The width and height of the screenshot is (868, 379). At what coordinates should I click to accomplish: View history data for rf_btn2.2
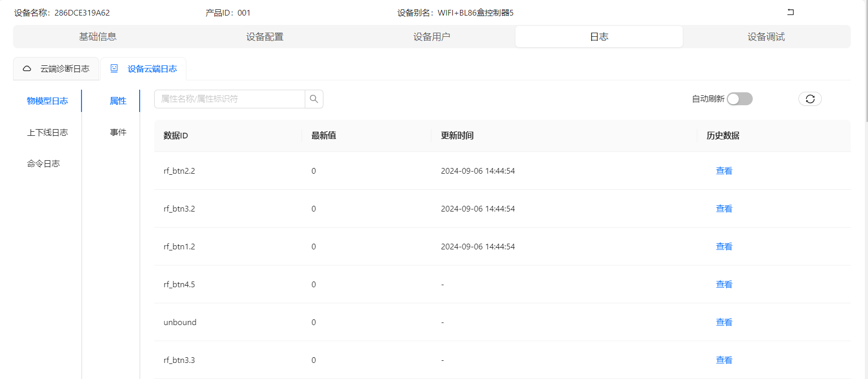point(724,171)
